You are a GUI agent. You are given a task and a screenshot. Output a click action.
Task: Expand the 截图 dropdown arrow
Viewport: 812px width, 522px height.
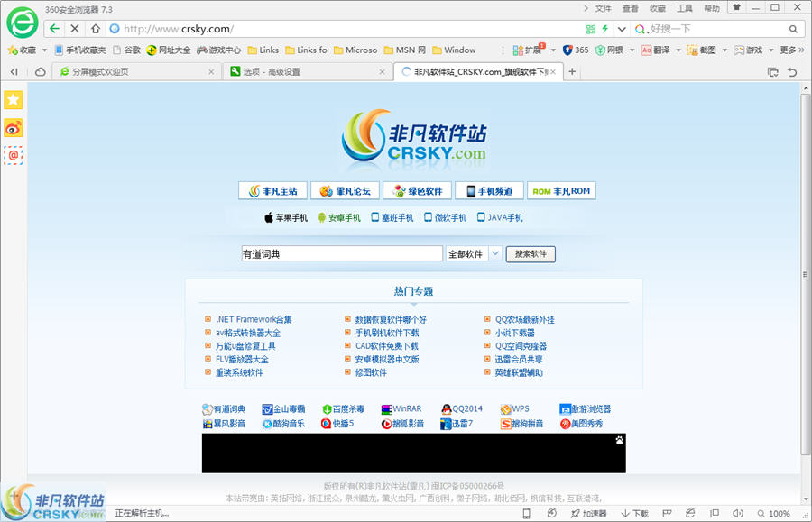(x=724, y=50)
